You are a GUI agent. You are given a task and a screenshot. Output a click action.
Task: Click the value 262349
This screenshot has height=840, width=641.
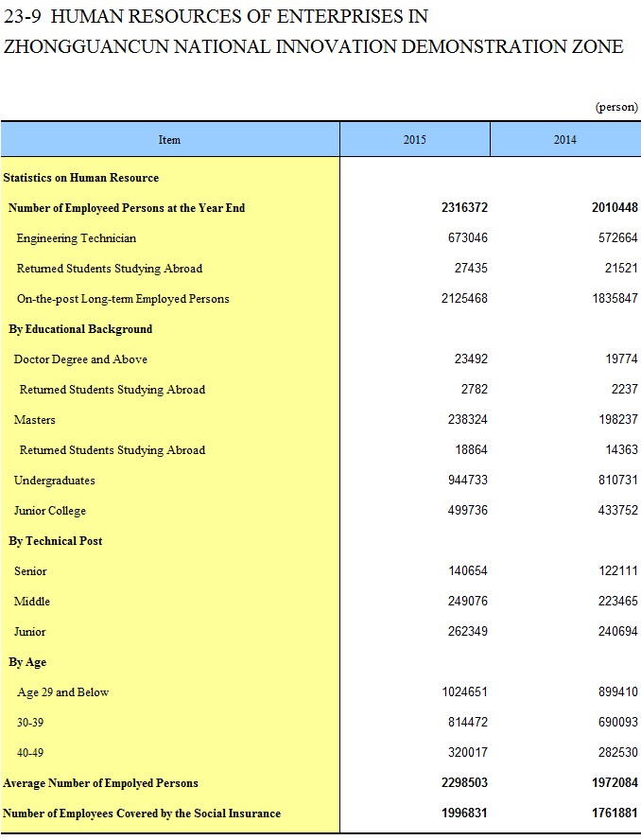coord(468,632)
